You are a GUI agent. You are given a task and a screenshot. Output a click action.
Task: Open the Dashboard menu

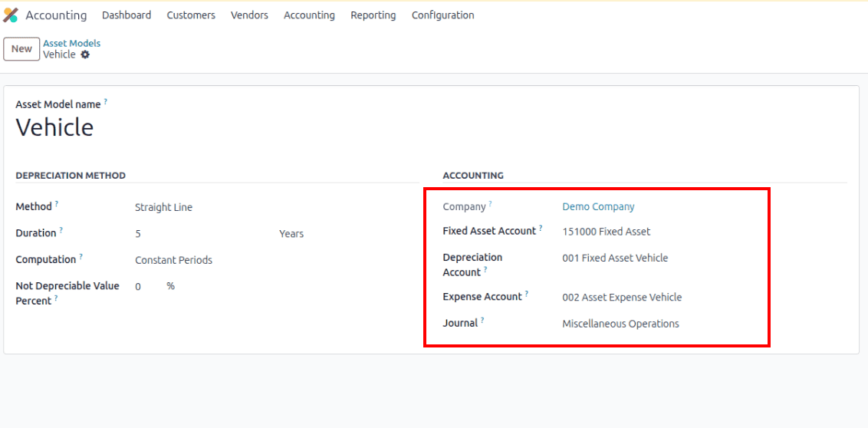(127, 15)
